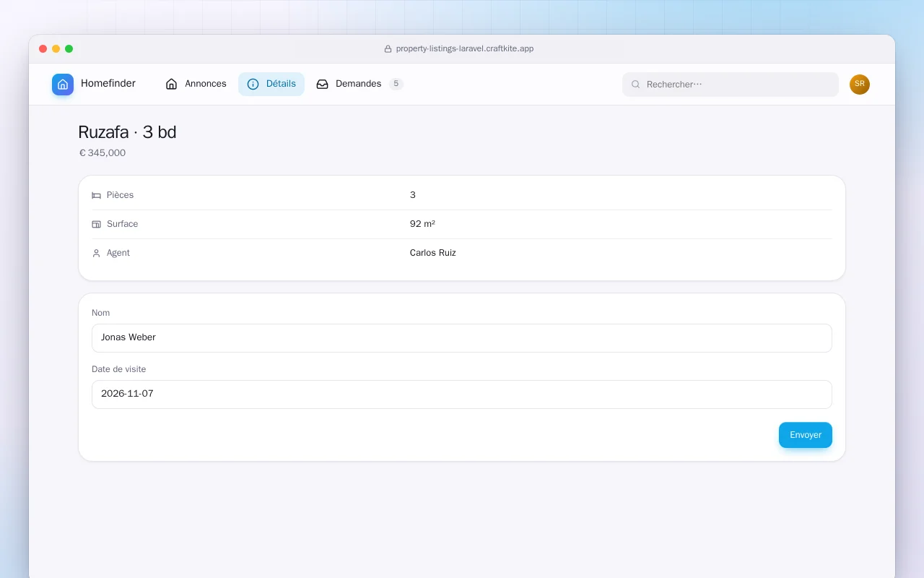Image resolution: width=924 pixels, height=578 pixels.
Task: Click the Surface value 92 m²
Action: click(x=422, y=224)
